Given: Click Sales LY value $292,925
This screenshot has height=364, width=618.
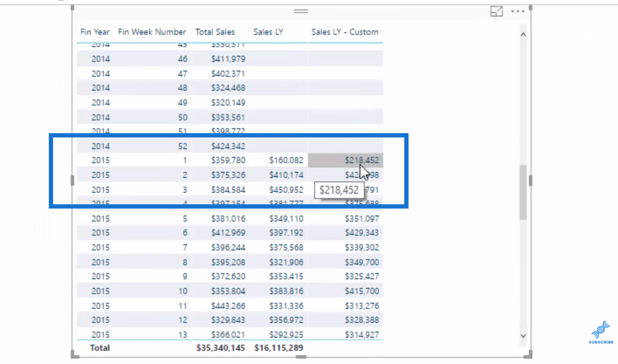Looking at the screenshot, I should pos(286,335).
